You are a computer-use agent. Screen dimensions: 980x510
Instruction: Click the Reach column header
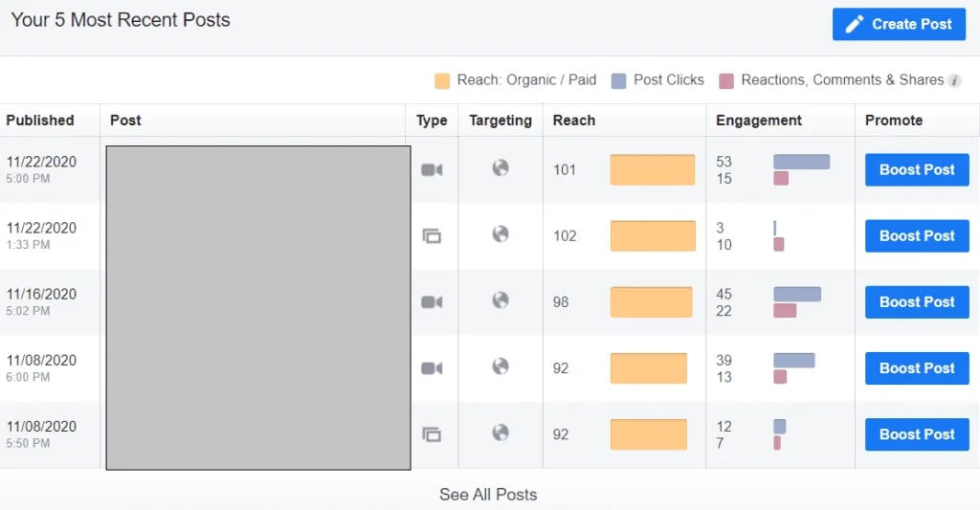(x=574, y=121)
